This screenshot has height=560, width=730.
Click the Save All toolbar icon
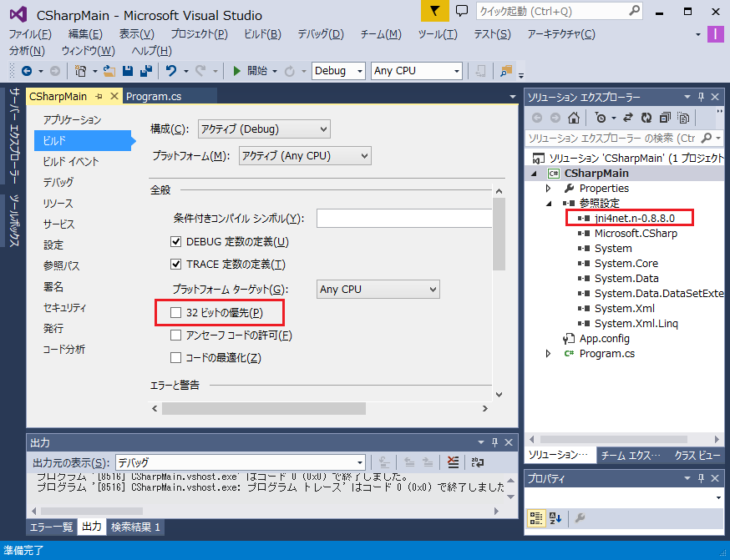coord(145,71)
